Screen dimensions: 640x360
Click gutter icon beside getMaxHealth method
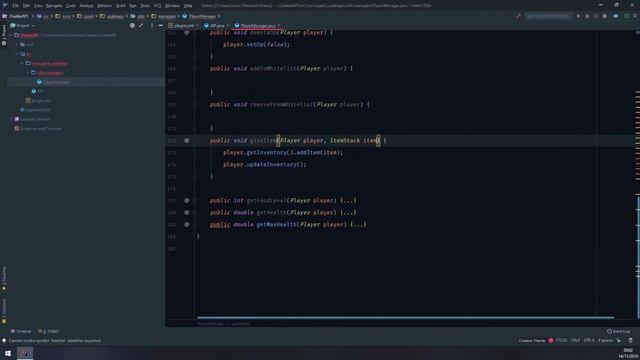coord(187,224)
